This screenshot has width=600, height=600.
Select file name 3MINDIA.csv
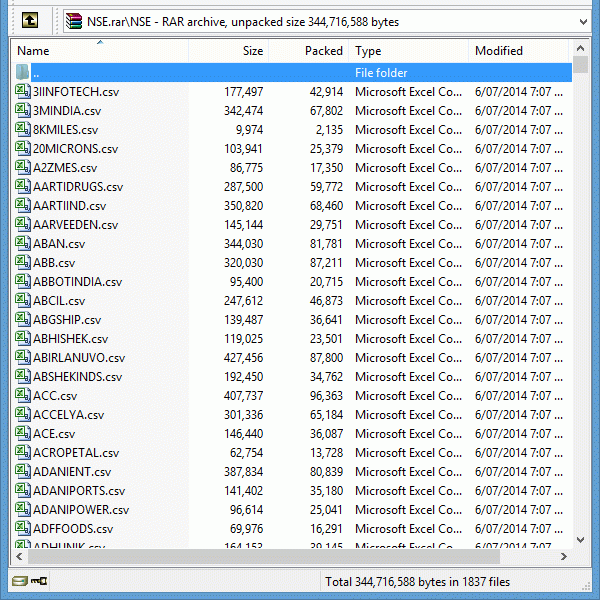[67, 111]
